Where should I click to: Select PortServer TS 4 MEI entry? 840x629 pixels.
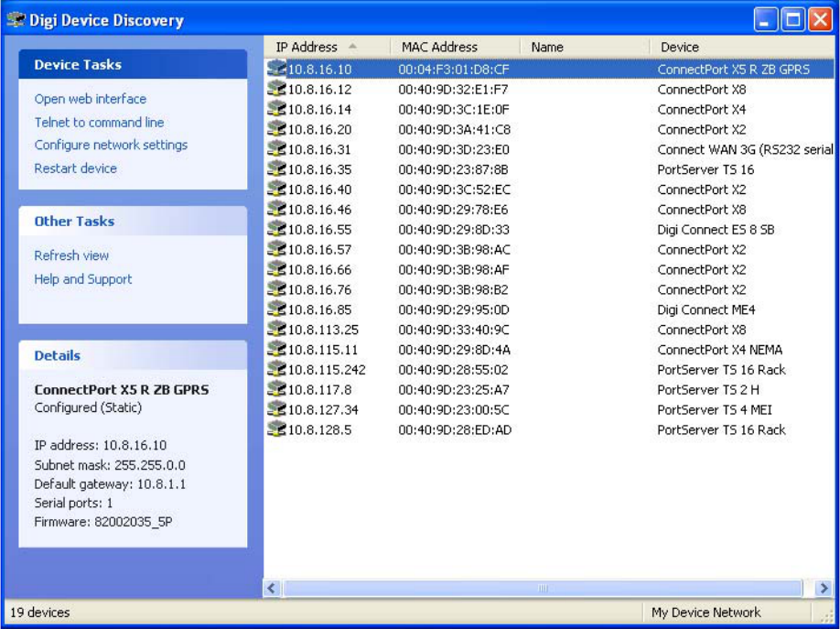click(x=715, y=409)
